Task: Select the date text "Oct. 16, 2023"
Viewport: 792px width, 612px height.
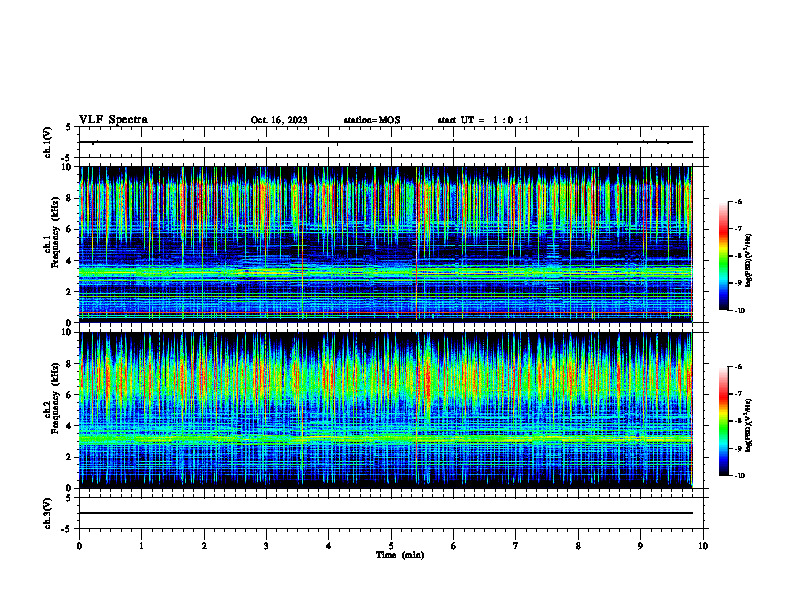Action: tap(279, 120)
